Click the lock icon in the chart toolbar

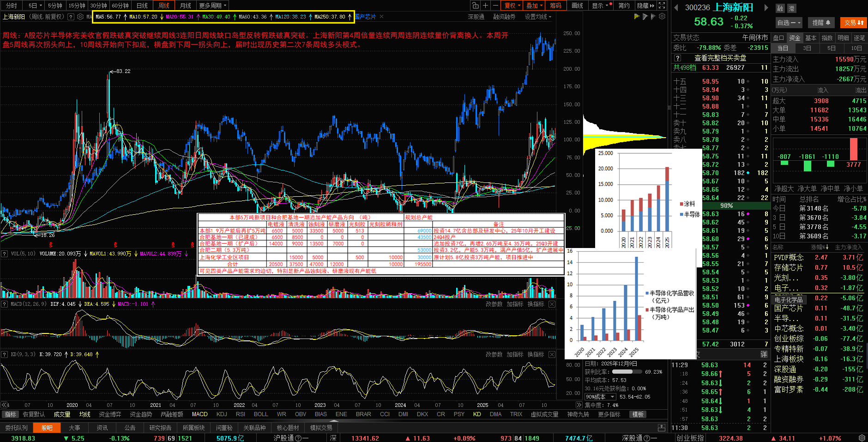[x=475, y=6]
